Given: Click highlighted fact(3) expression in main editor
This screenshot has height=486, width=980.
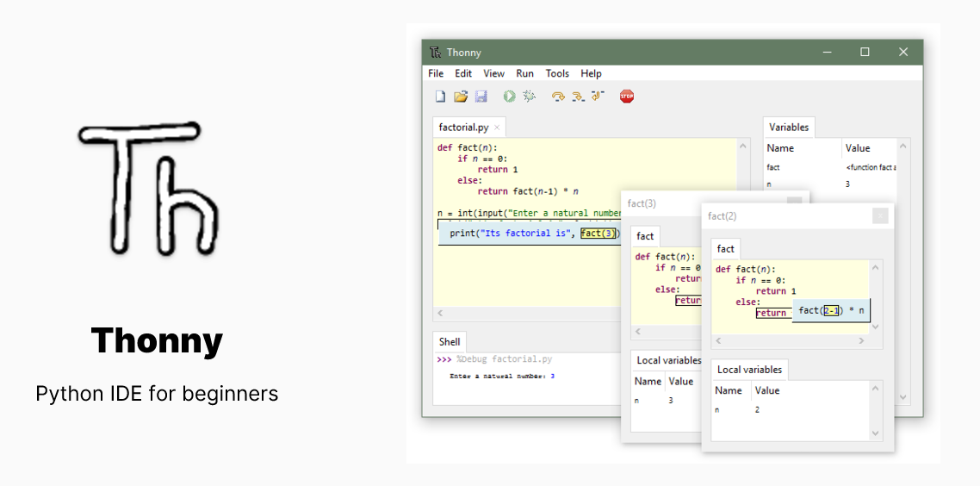Looking at the screenshot, I should (599, 234).
